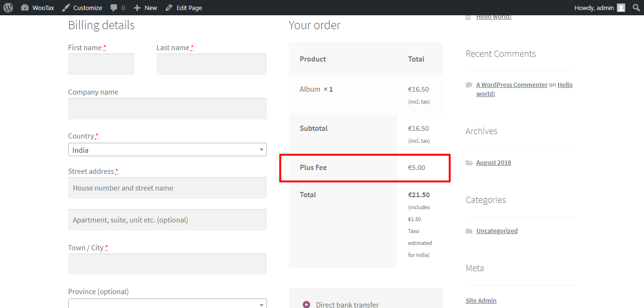The height and width of the screenshot is (308, 644).
Task: Open the Country dropdown showing India
Action: (167, 149)
